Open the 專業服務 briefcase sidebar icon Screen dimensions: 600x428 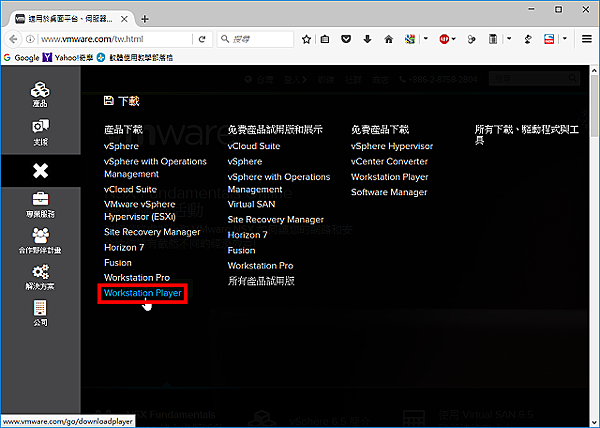[40, 205]
